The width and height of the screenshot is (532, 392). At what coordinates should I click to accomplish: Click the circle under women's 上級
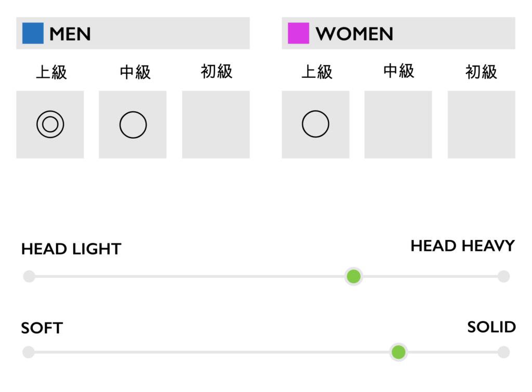pyautogui.click(x=315, y=125)
